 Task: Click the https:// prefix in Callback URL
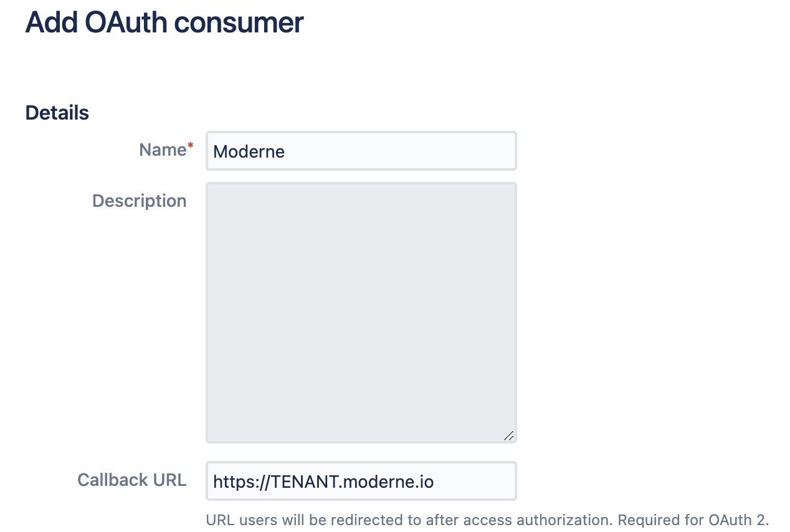point(242,482)
